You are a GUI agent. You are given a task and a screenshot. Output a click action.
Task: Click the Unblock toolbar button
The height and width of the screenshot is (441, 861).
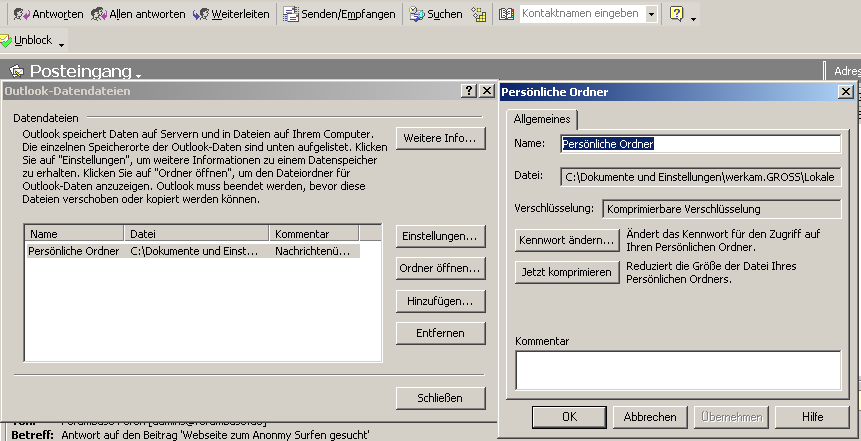coord(26,40)
